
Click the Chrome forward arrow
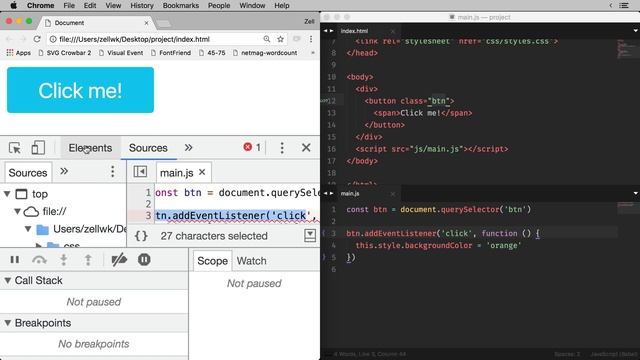click(23, 39)
